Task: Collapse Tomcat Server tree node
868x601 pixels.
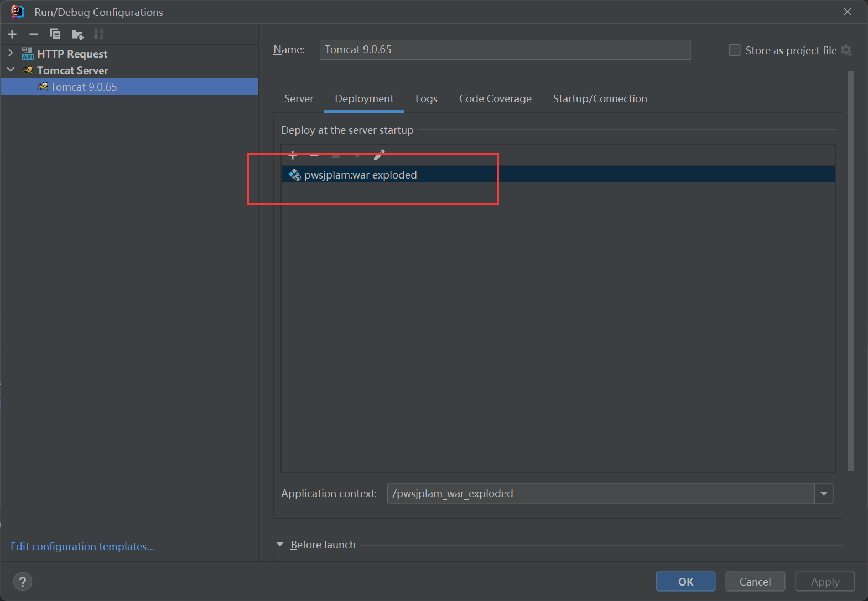Action: tap(11, 70)
